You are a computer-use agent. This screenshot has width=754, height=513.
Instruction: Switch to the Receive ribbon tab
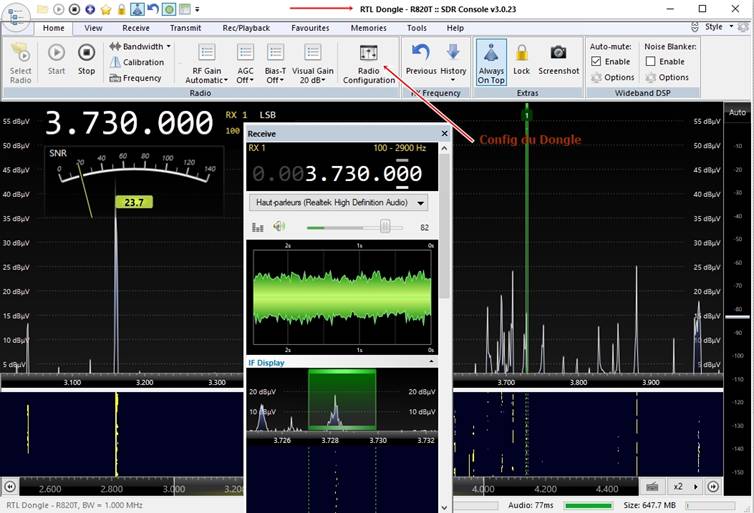(136, 28)
